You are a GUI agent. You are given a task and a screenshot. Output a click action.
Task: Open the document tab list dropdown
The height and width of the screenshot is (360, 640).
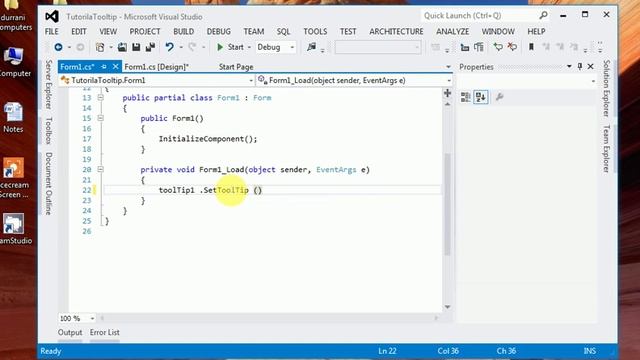tap(448, 67)
